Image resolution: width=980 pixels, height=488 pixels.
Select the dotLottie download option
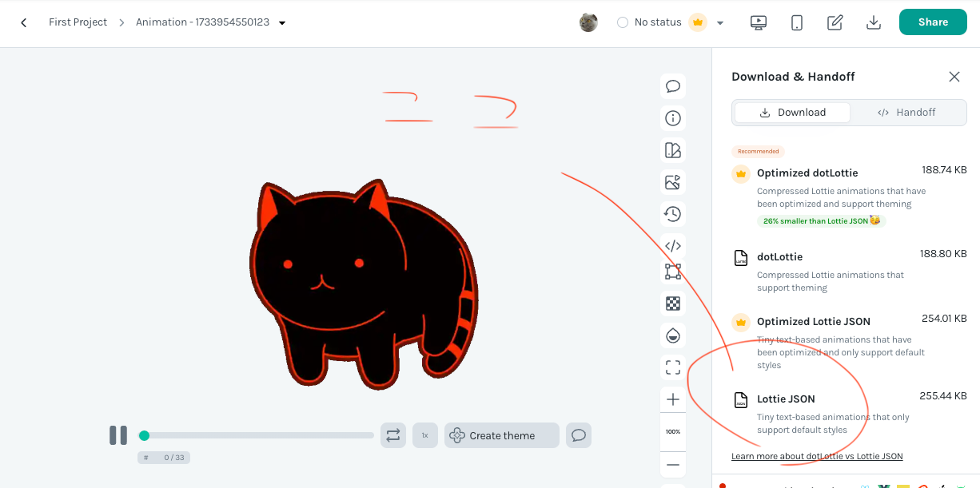(x=849, y=271)
